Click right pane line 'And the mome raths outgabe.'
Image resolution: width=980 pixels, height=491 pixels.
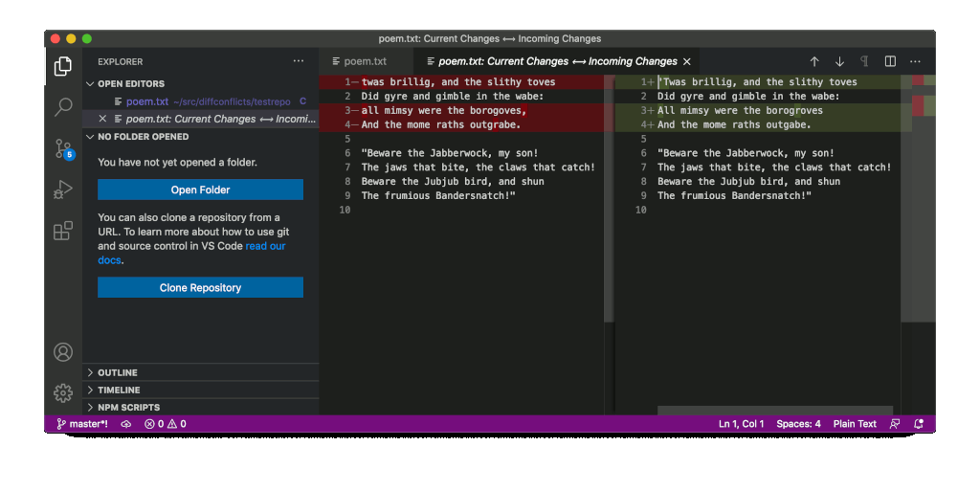pyautogui.click(x=734, y=125)
